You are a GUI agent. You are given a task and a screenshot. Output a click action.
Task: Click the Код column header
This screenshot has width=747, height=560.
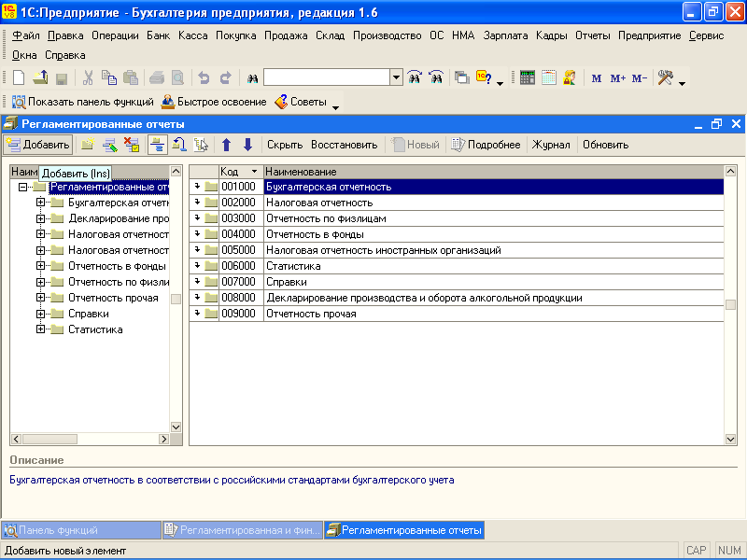point(241,172)
